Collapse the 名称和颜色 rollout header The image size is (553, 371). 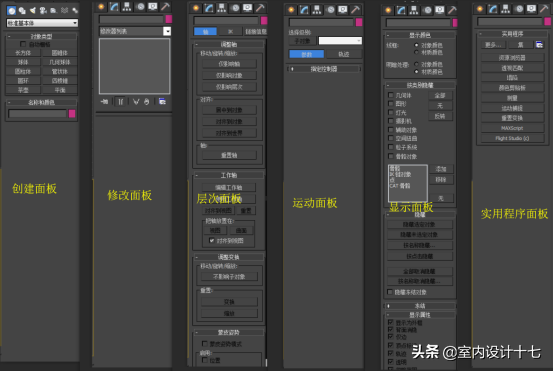click(x=41, y=103)
